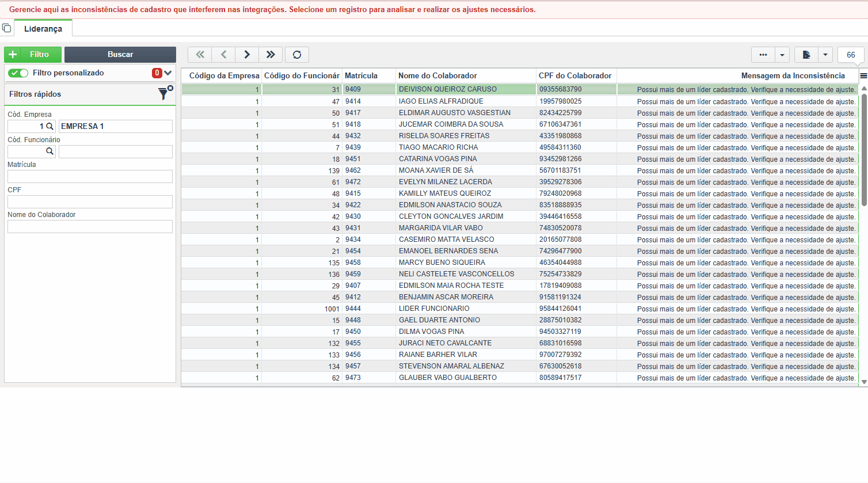
Task: Select row DEIVISON QUEIROZ CARUSO
Action: click(x=520, y=89)
